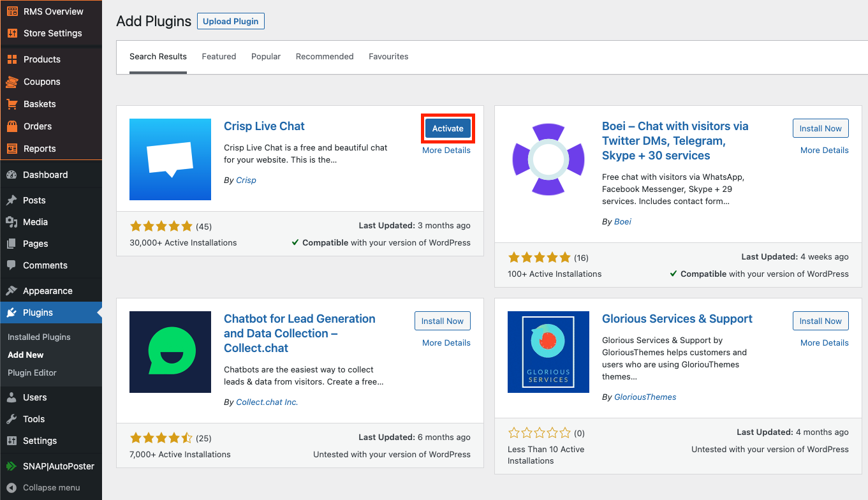Click the Crisp star rating

tap(161, 226)
